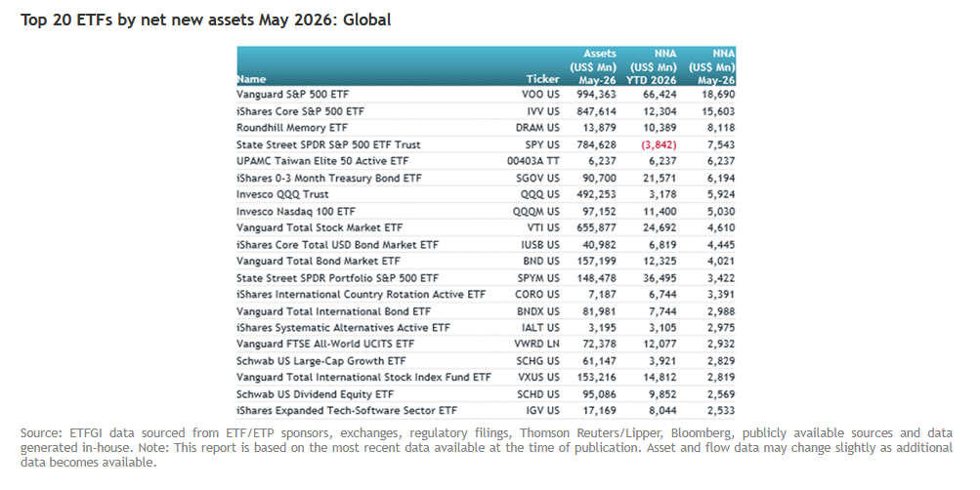Click the IUSB US ticker
Viewport: 980px width, 490px height.
click(540, 245)
